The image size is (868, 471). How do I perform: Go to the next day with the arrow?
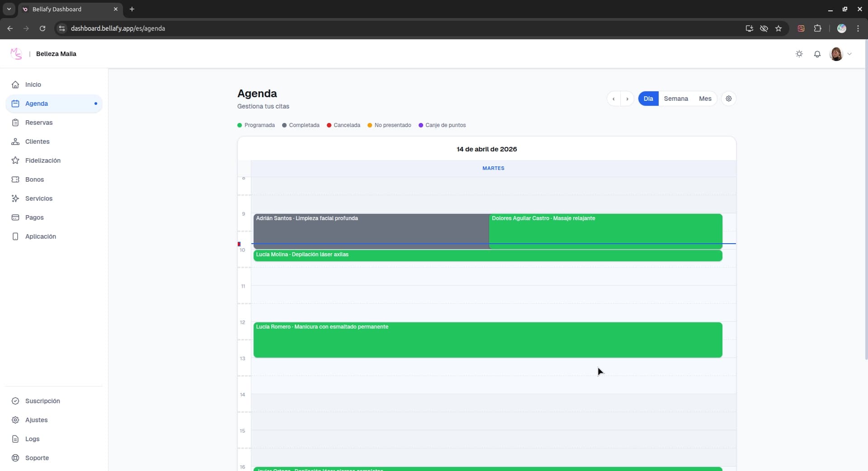pyautogui.click(x=627, y=99)
